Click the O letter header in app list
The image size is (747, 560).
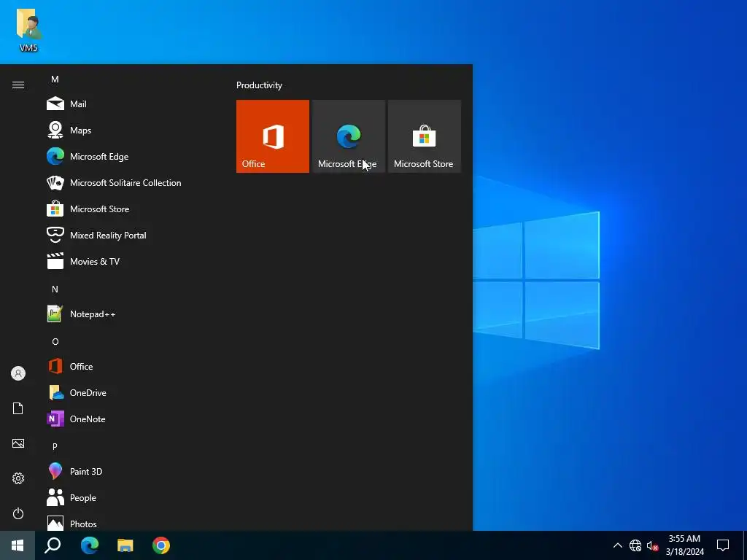[55, 341]
